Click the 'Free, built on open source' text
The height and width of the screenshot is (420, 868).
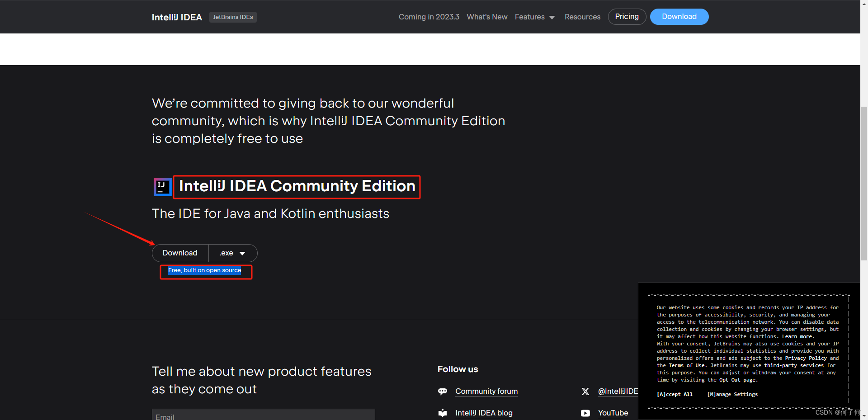tap(204, 270)
